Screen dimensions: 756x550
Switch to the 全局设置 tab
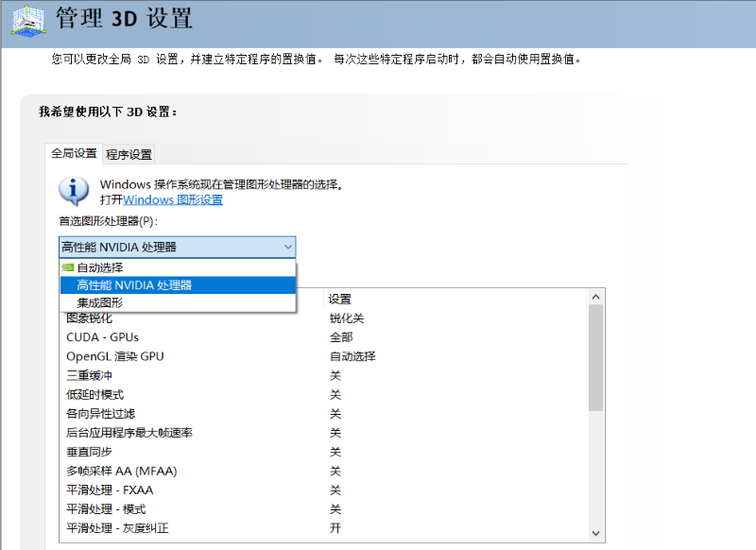75,153
